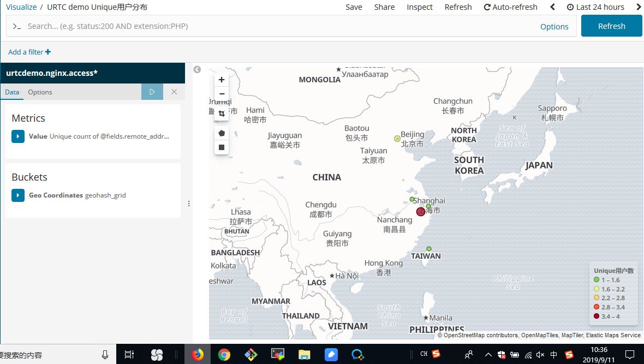
Task: Click Add a filter
Action: tap(29, 52)
